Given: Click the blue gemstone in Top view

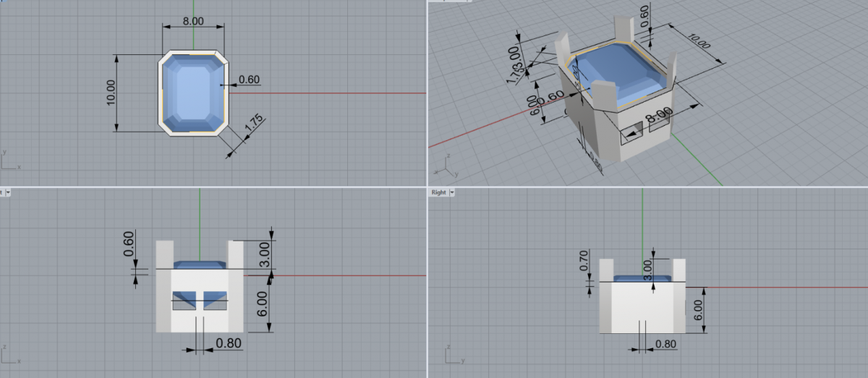Looking at the screenshot, I should 192,92.
